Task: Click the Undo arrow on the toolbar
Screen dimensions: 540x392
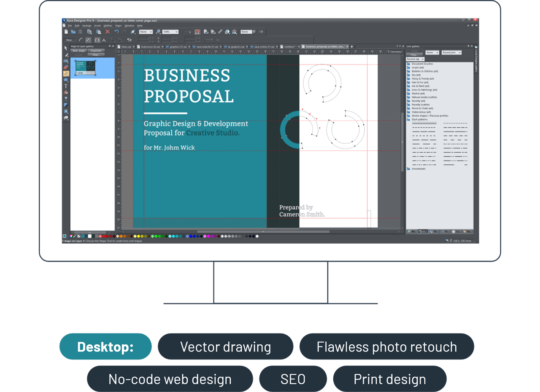Action: (x=117, y=32)
